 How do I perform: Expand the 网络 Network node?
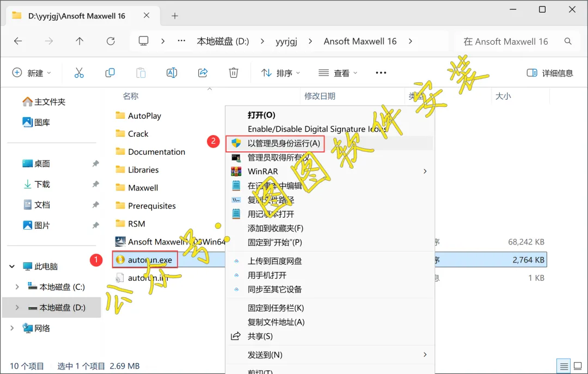pyautogui.click(x=12, y=328)
